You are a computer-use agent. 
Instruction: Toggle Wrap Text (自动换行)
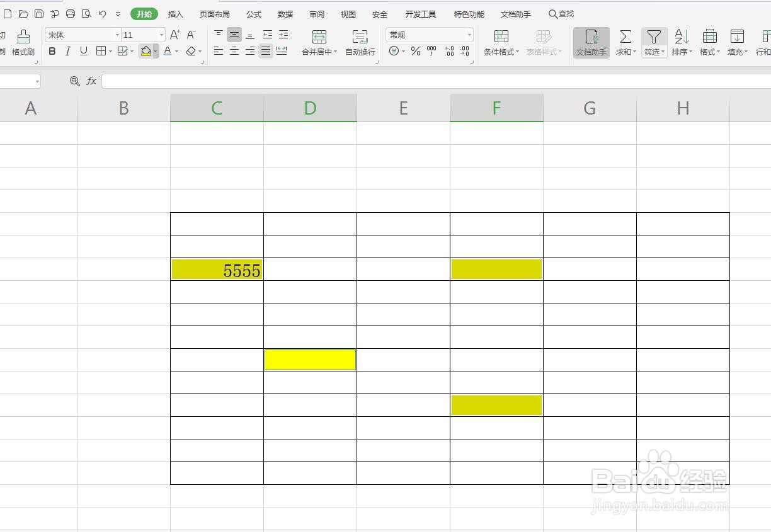point(360,42)
